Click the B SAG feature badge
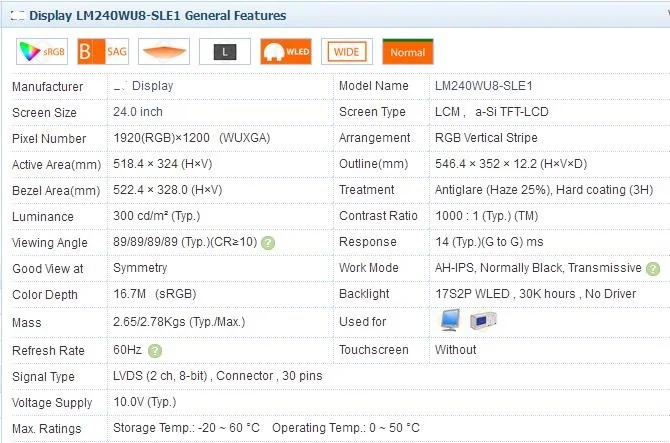This screenshot has height=443, width=670. coord(103,52)
